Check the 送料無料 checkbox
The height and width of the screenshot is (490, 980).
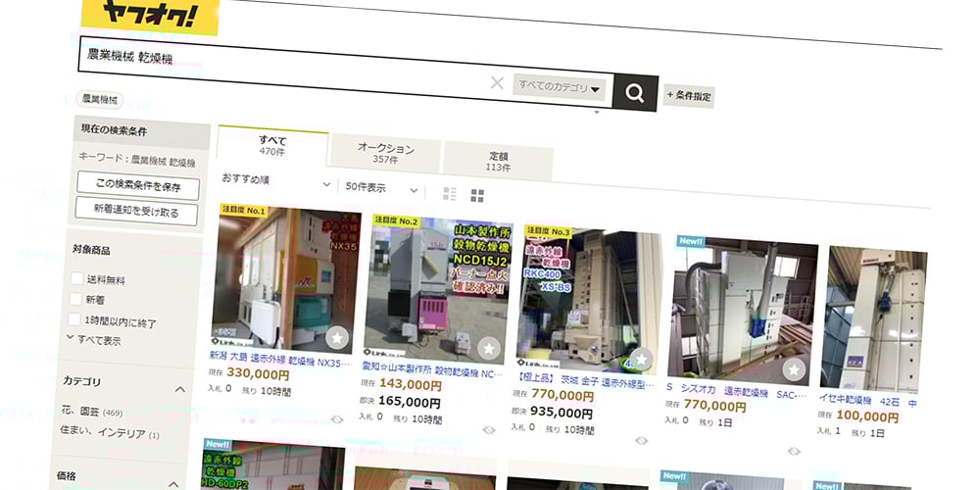click(x=77, y=278)
